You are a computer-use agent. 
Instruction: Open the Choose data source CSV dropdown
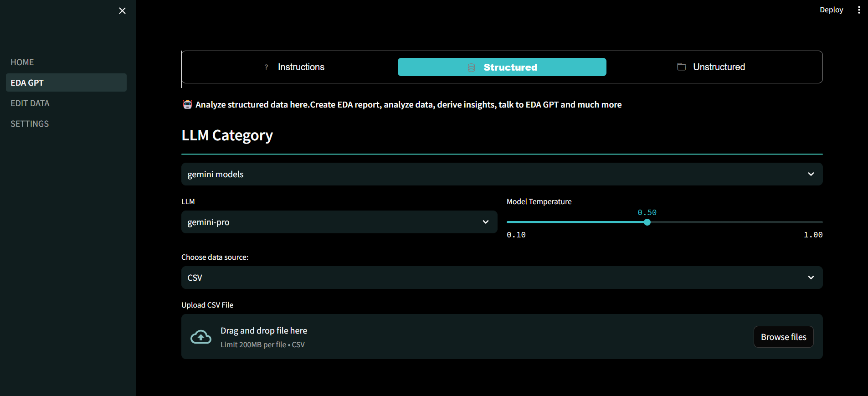pos(502,278)
